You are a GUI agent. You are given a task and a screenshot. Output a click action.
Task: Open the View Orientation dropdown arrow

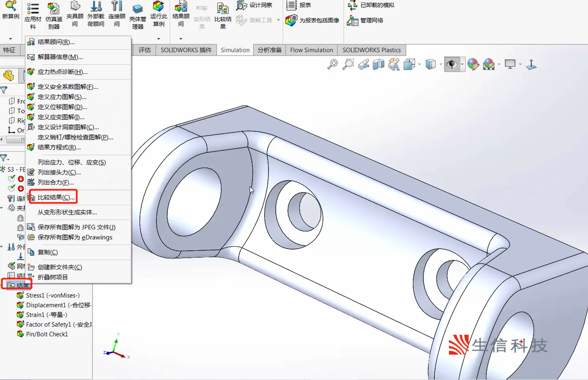coord(419,64)
